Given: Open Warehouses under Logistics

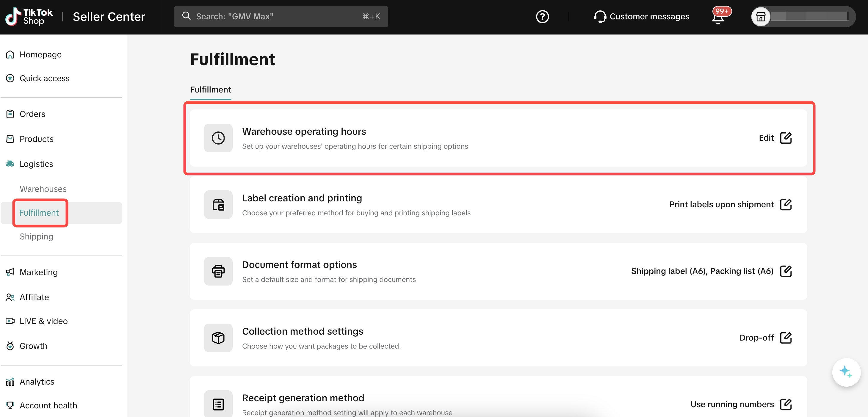Looking at the screenshot, I should click(x=43, y=189).
